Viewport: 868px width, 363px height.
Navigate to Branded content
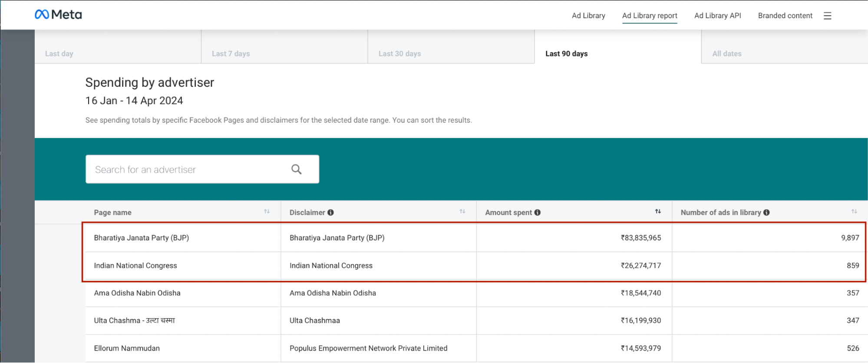(785, 16)
